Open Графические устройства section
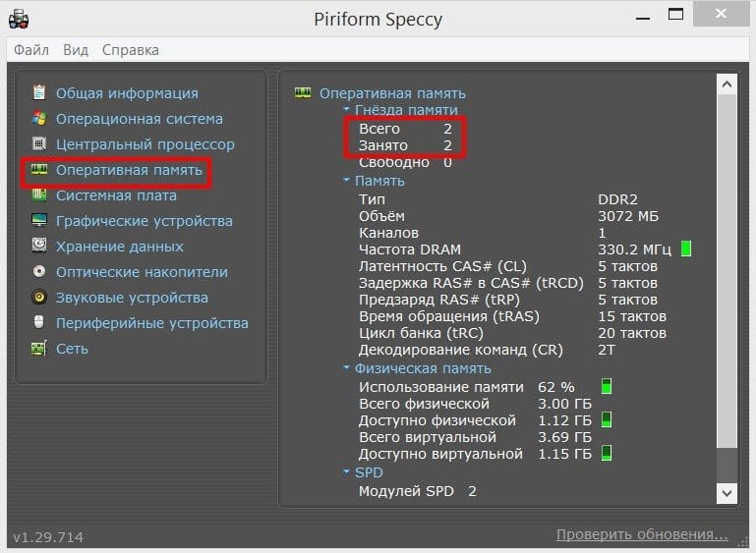The image size is (756, 553). (x=145, y=221)
